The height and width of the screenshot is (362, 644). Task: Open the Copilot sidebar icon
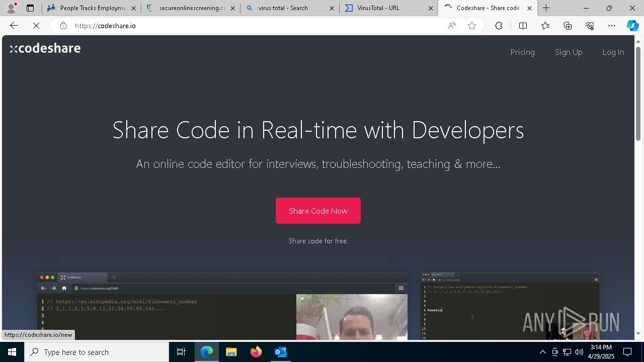632,26
